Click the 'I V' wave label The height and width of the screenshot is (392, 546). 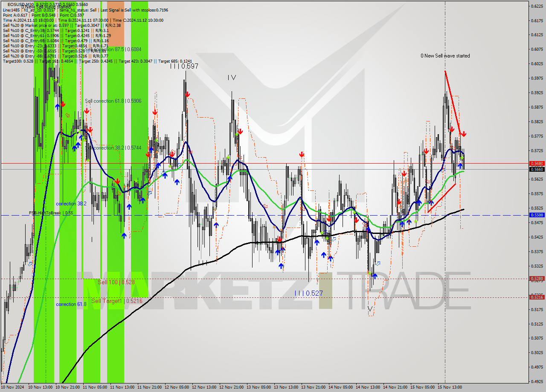pos(232,77)
